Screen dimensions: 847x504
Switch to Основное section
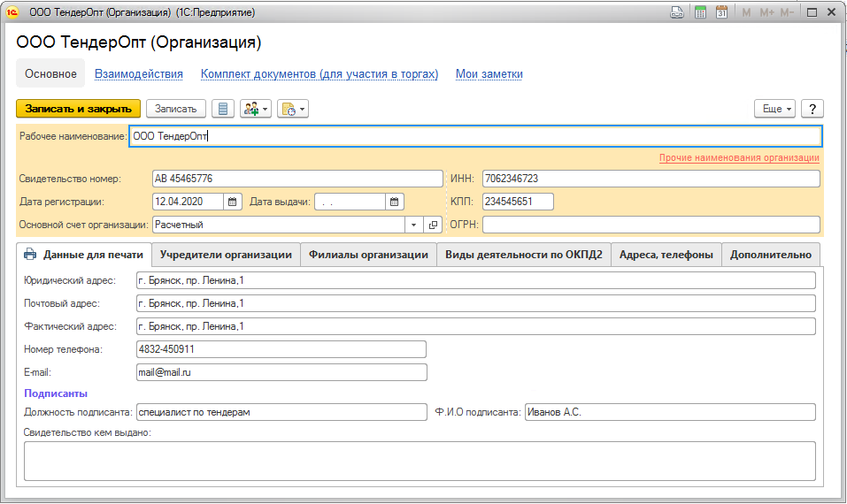(50, 73)
